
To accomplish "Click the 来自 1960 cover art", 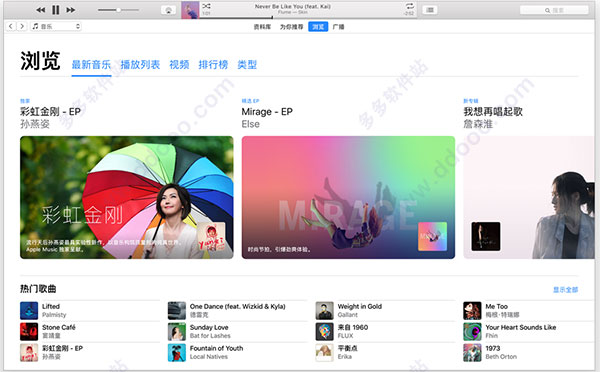I will click(324, 331).
